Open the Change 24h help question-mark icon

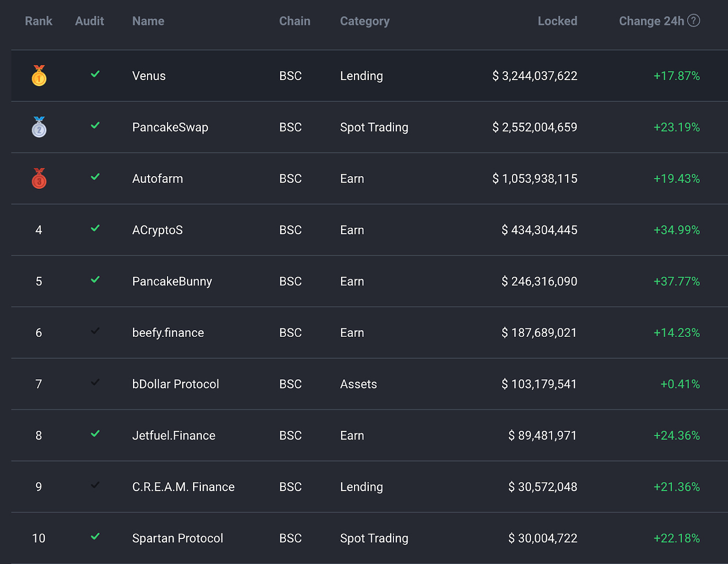(693, 21)
